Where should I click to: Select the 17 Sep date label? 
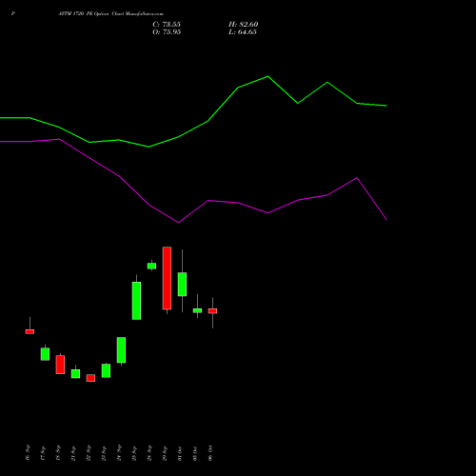43,452
